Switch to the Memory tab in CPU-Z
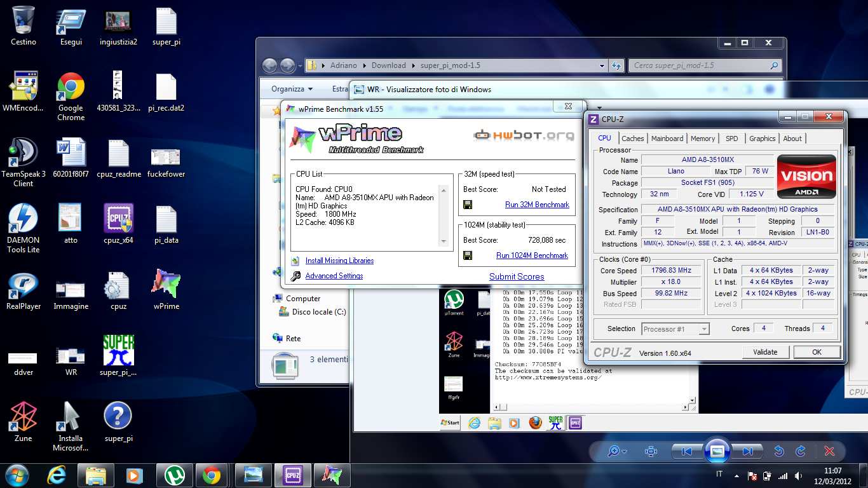The image size is (868, 488). point(703,138)
